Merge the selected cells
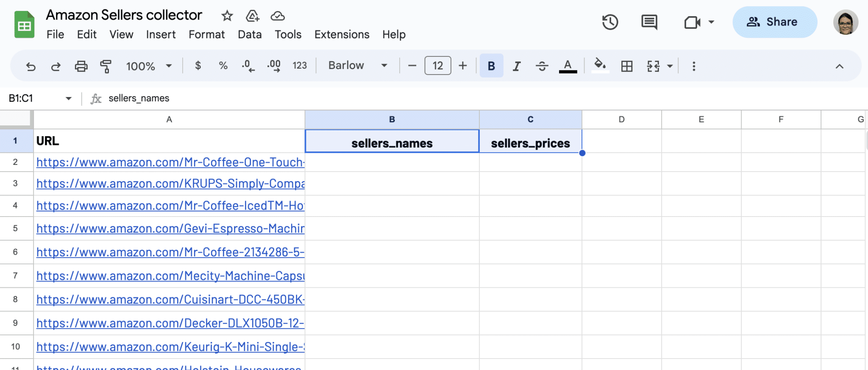 [653, 66]
